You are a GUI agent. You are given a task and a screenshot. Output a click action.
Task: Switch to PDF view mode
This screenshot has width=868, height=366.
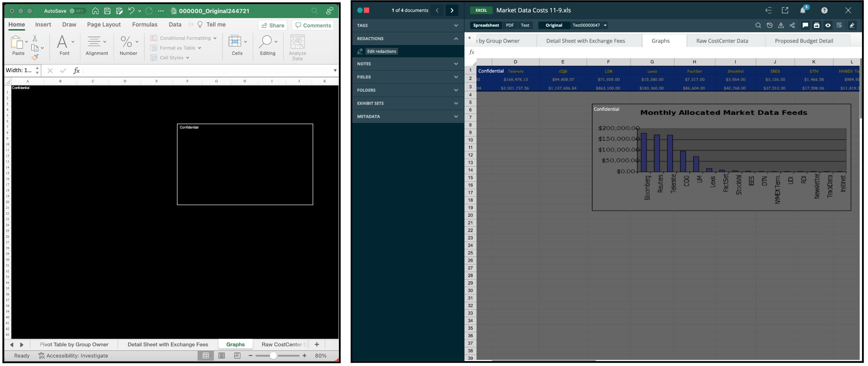coord(510,25)
